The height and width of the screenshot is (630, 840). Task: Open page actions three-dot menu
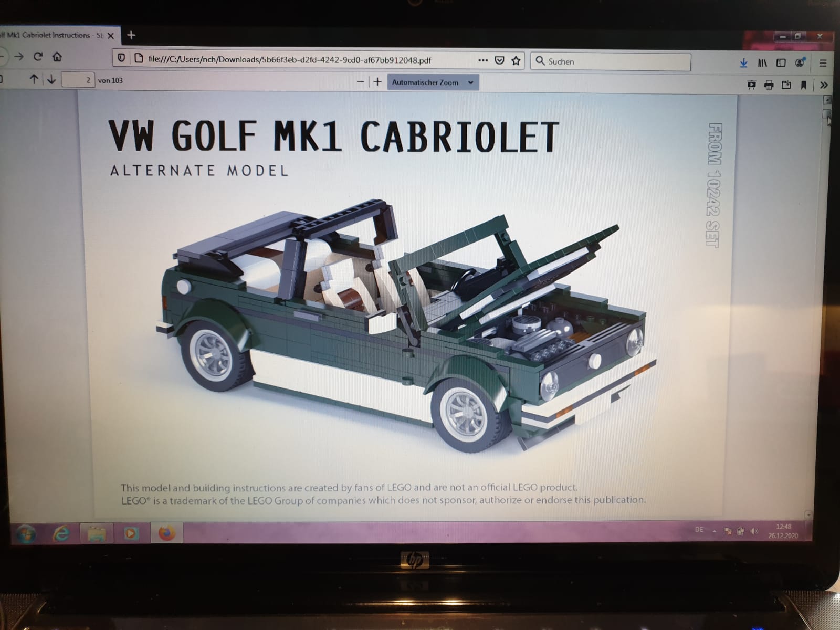483,60
